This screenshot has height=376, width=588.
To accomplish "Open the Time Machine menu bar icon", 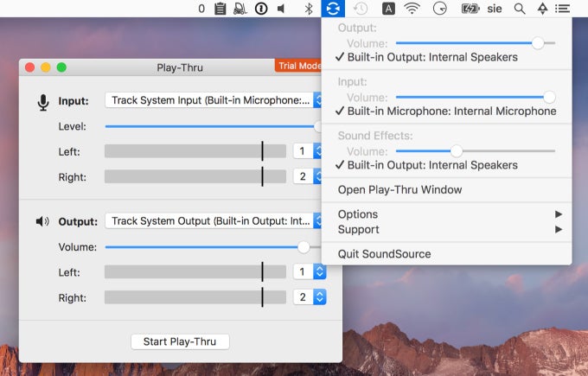I will pos(361,9).
